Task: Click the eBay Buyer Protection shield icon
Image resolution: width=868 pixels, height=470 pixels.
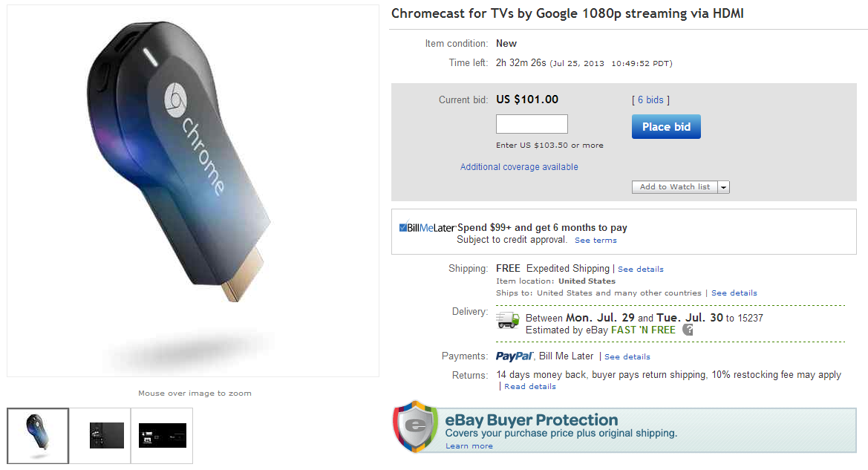Action: pos(415,428)
